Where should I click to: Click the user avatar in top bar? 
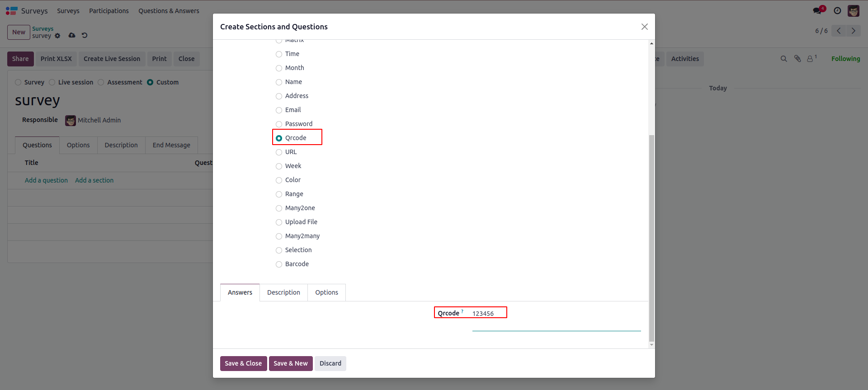(x=854, y=11)
